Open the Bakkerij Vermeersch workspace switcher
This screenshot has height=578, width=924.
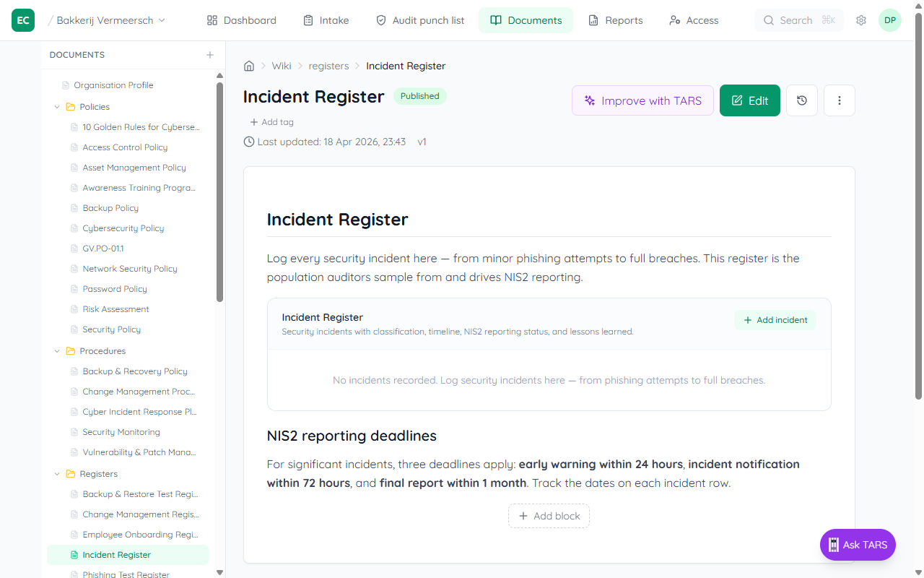point(105,20)
